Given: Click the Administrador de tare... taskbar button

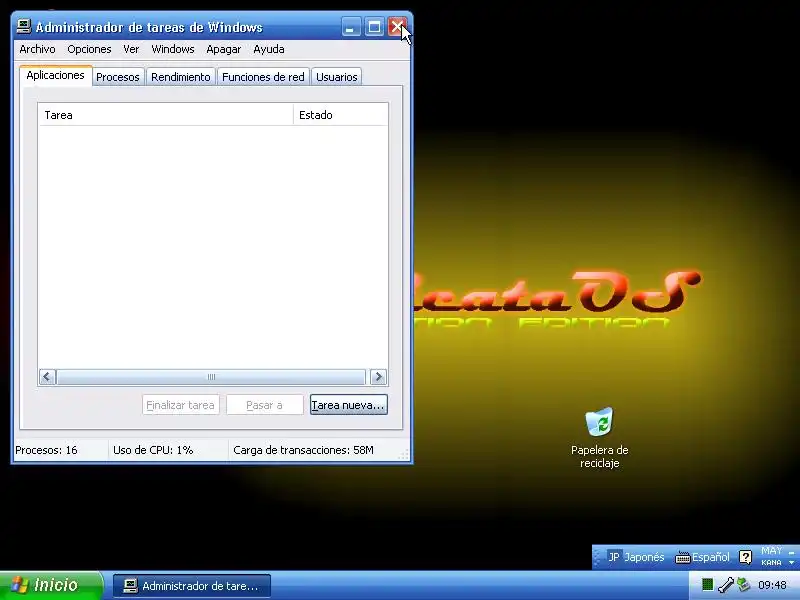Looking at the screenshot, I should point(192,586).
